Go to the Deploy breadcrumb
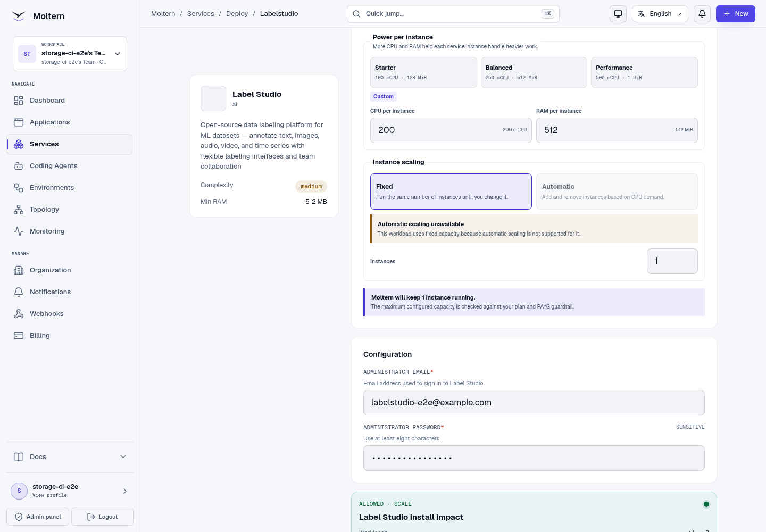This screenshot has height=532, width=766. [x=237, y=14]
